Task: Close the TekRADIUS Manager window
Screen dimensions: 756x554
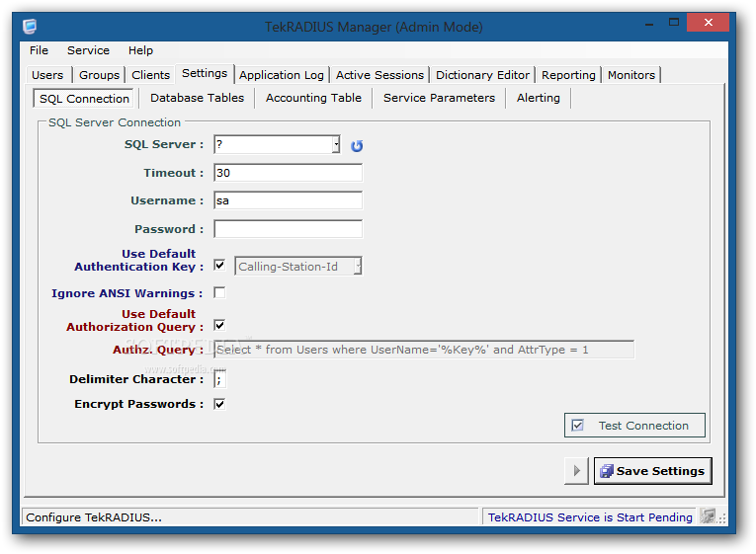Action: pos(708,22)
